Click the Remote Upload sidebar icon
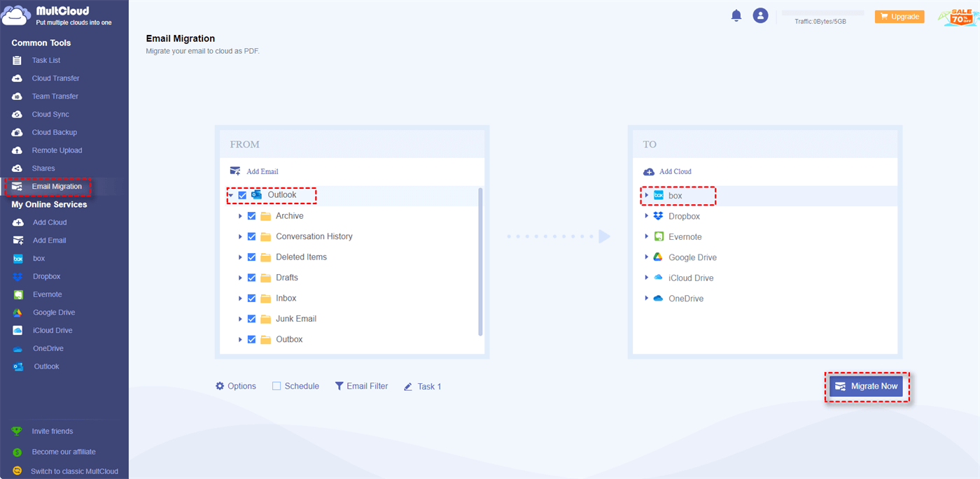This screenshot has width=980, height=479. pos(17,150)
